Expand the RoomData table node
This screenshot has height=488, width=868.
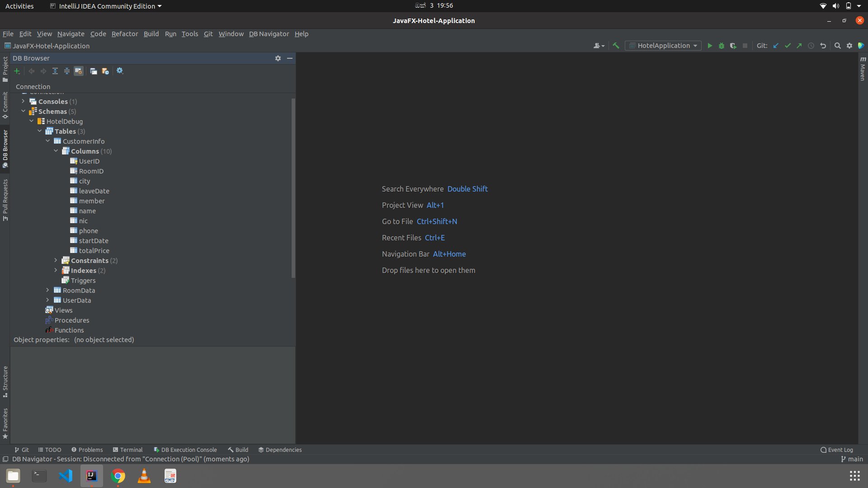coord(48,290)
